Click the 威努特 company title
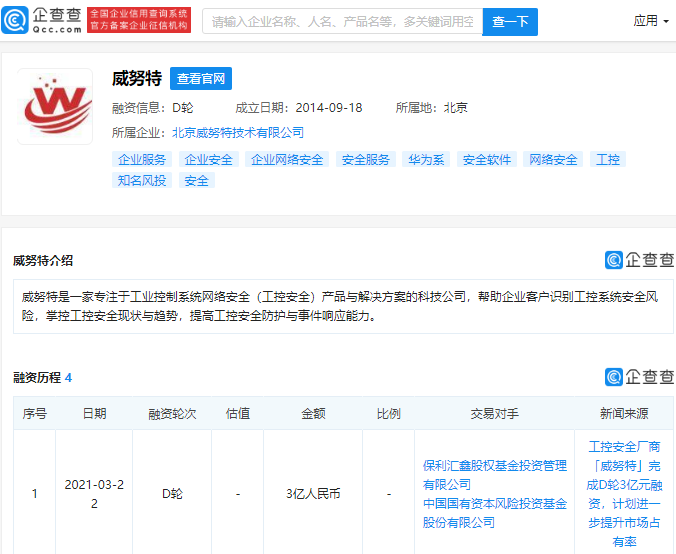Viewport: 676px width, 554px height. click(x=137, y=78)
